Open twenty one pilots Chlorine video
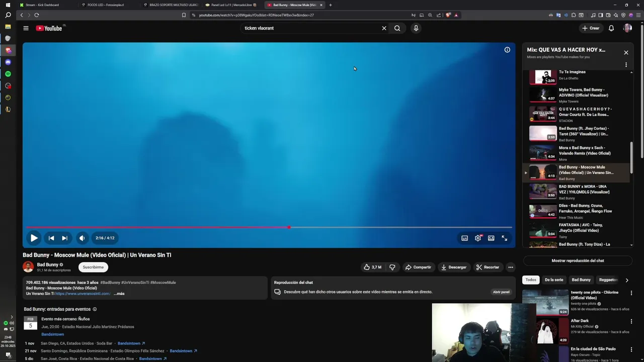The width and height of the screenshot is (644, 362). pos(576,302)
